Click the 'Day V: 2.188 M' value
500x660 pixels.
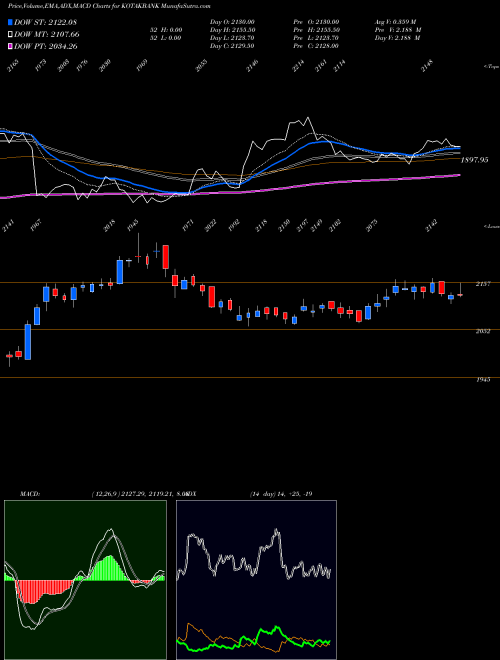click(397, 38)
